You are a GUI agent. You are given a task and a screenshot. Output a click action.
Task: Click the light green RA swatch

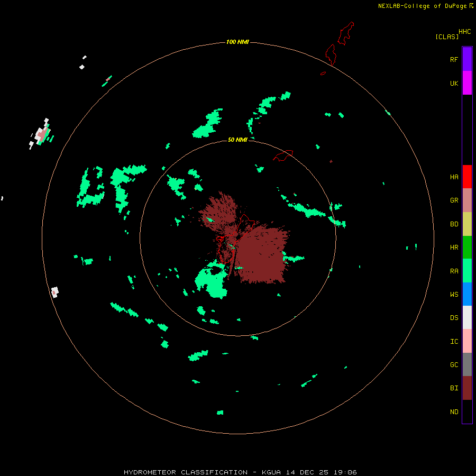[467, 271]
